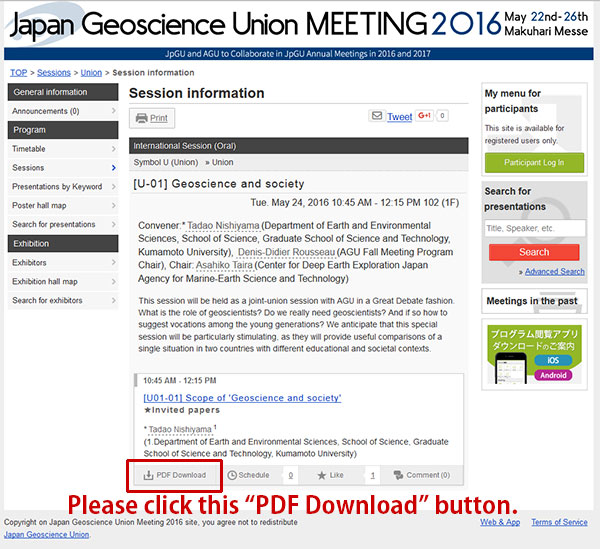
Task: Click Japan Geoscience Union footer link
Action: tap(47, 534)
